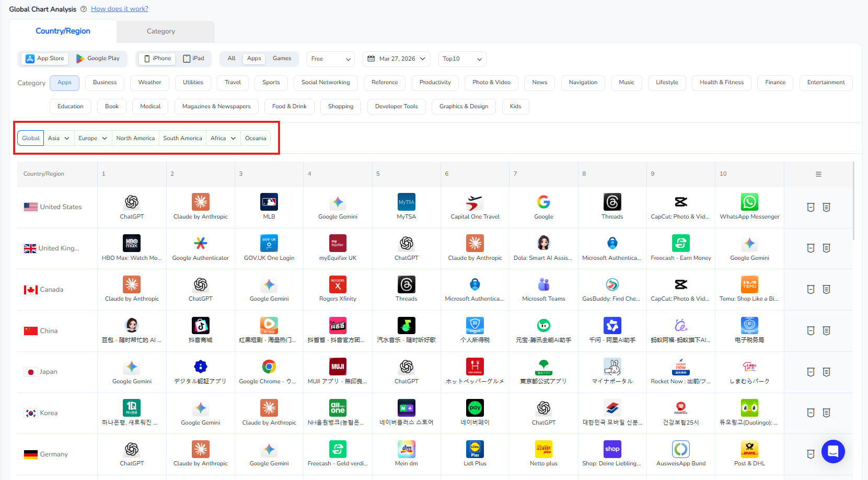
Task: Filter by Social Networking category
Action: [x=326, y=83]
